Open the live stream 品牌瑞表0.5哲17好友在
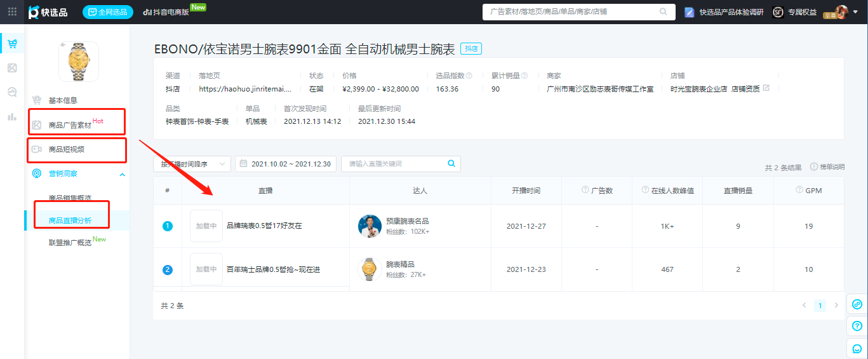868x359 pixels. (x=264, y=226)
